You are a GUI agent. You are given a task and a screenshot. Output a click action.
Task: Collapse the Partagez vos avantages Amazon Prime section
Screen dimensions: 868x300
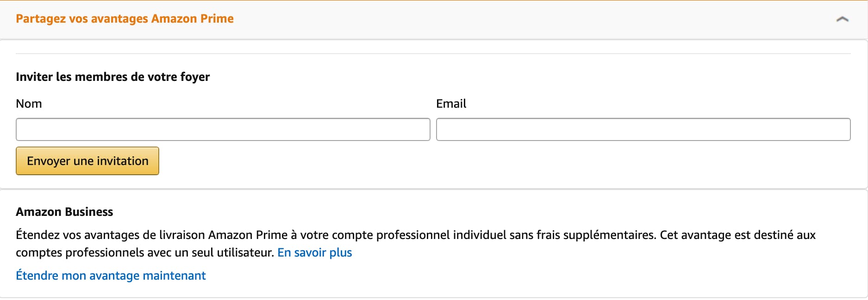(841, 19)
